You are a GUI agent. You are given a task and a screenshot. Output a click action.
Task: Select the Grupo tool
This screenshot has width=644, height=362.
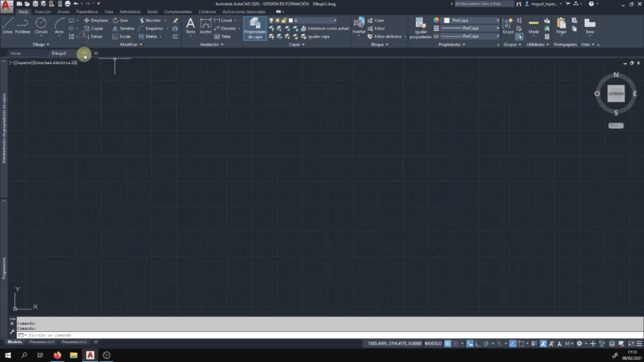(508, 25)
